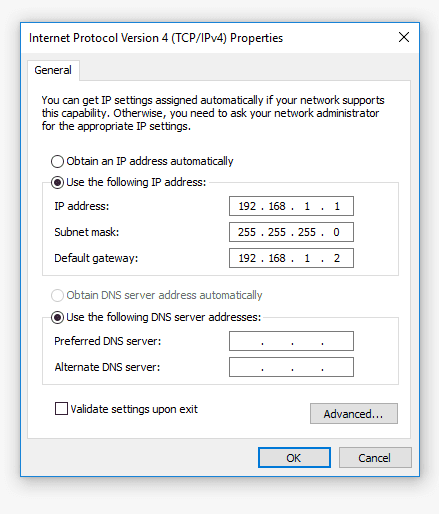Switch to the General tab

click(x=53, y=70)
